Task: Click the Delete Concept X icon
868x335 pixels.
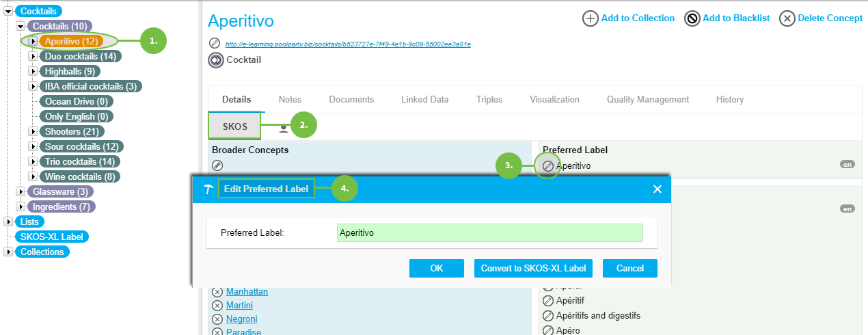Action: [787, 18]
